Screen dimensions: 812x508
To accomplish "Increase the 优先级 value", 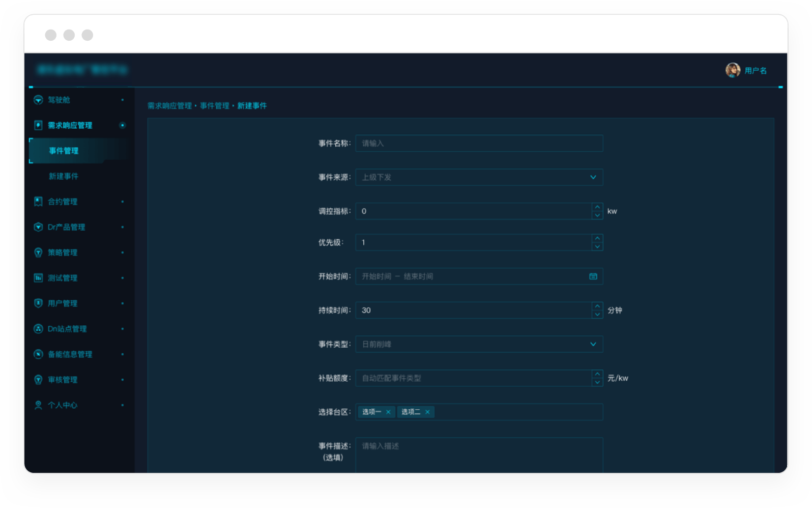I will 597,238.
